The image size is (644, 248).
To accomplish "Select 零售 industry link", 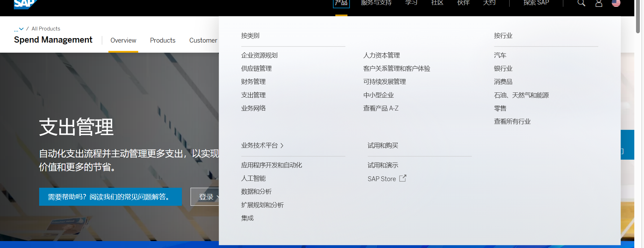I will click(500, 108).
